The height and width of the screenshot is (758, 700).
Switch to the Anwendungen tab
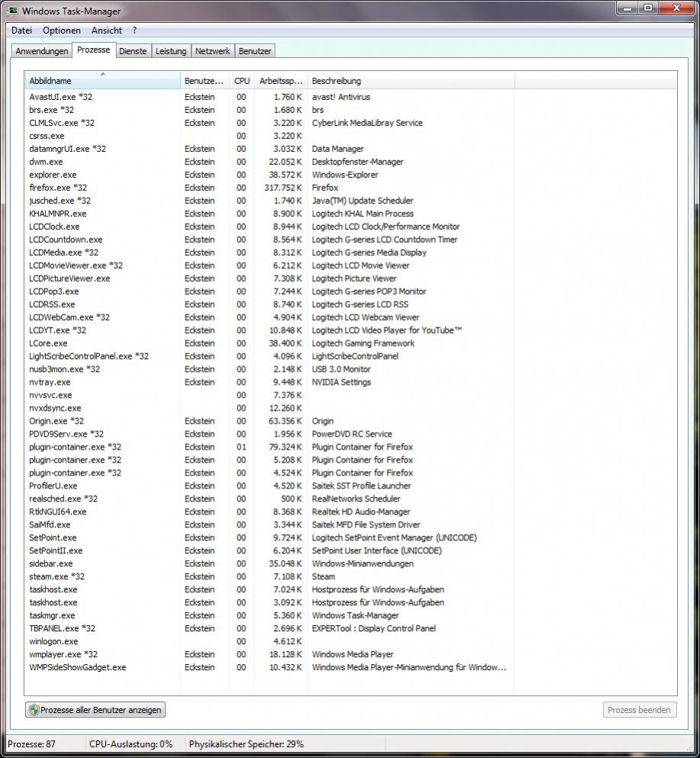click(x=41, y=51)
